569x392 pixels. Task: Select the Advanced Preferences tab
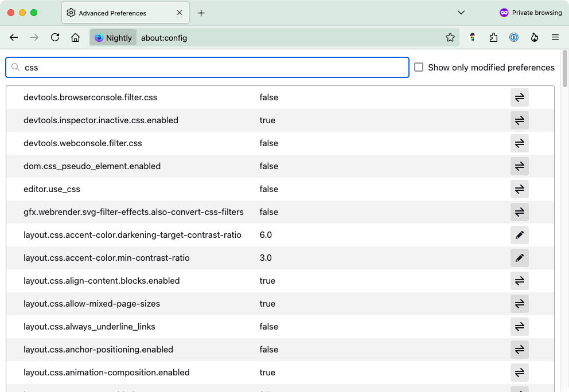[x=115, y=13]
